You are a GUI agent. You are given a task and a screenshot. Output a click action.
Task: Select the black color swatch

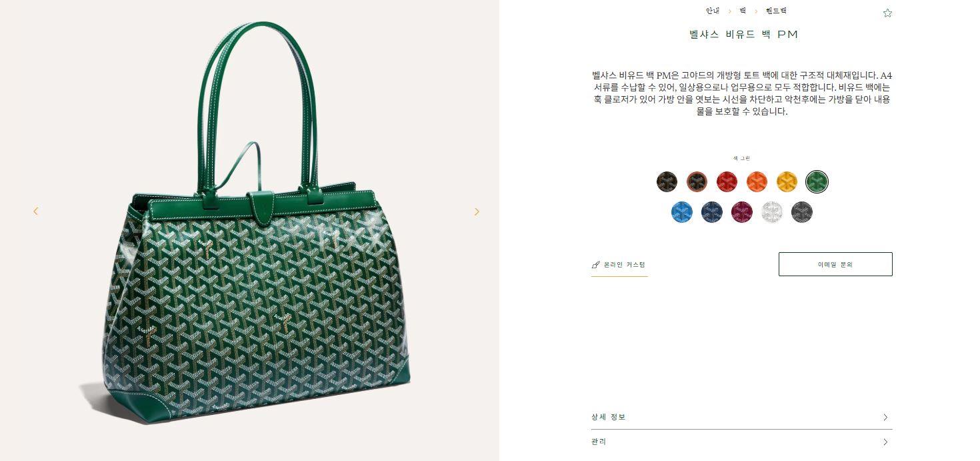point(667,181)
